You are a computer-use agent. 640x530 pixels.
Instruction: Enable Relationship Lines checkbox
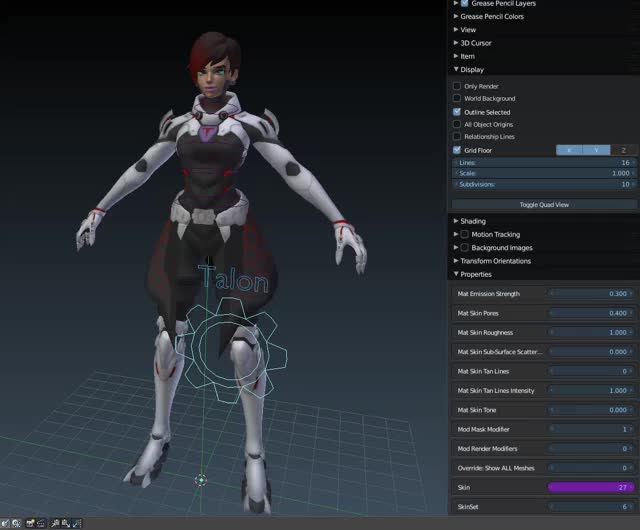pyautogui.click(x=457, y=136)
